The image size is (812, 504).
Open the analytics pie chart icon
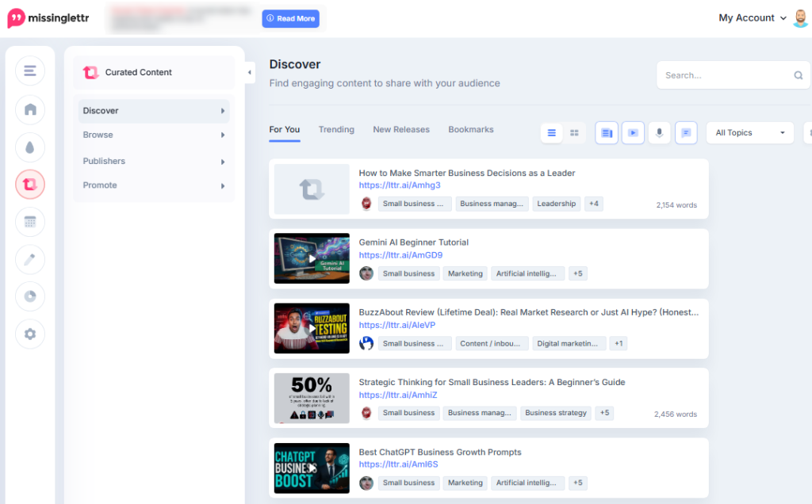pyautogui.click(x=30, y=296)
